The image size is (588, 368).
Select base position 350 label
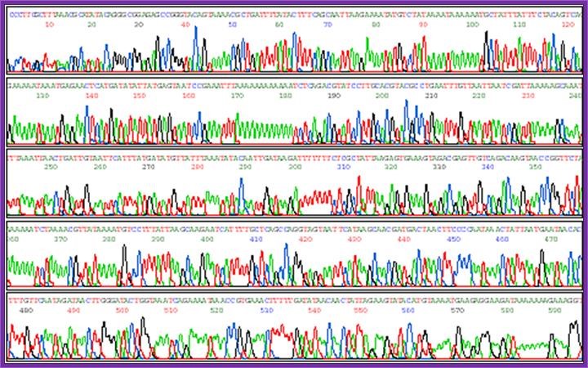click(536, 167)
